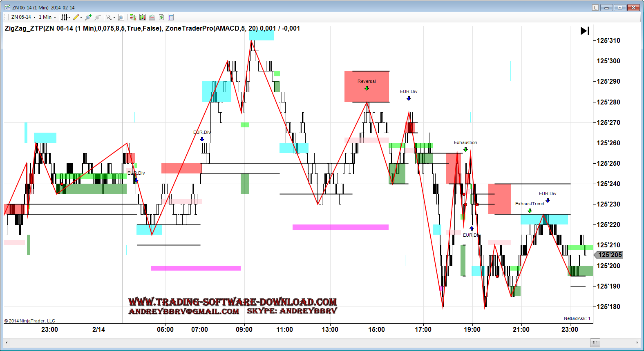The image size is (644, 351).
Task: Toggle the Chart Trader icon
Action: 133,17
